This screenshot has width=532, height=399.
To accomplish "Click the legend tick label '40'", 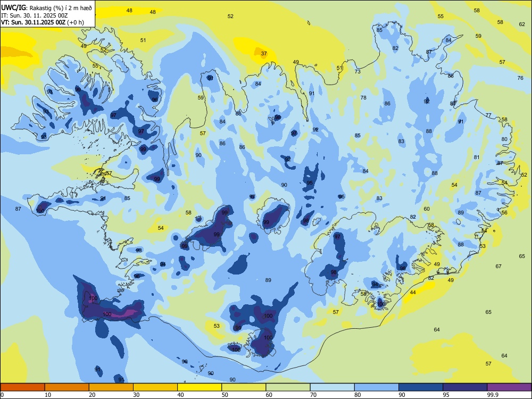I will [x=180, y=395].
